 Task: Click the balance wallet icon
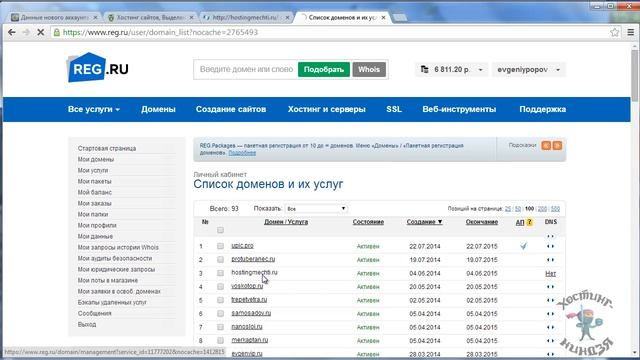point(424,69)
